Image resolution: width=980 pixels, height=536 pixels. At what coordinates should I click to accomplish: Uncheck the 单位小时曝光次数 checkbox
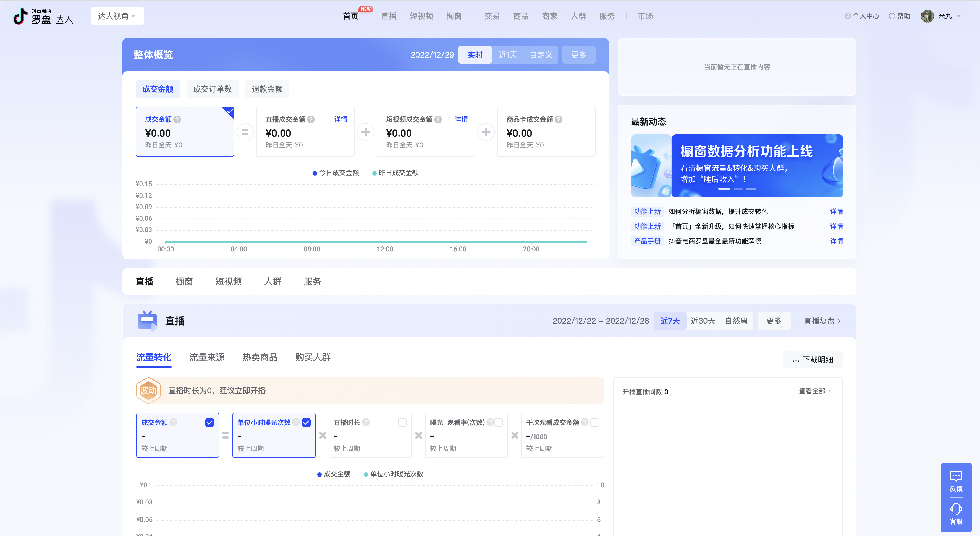click(306, 423)
